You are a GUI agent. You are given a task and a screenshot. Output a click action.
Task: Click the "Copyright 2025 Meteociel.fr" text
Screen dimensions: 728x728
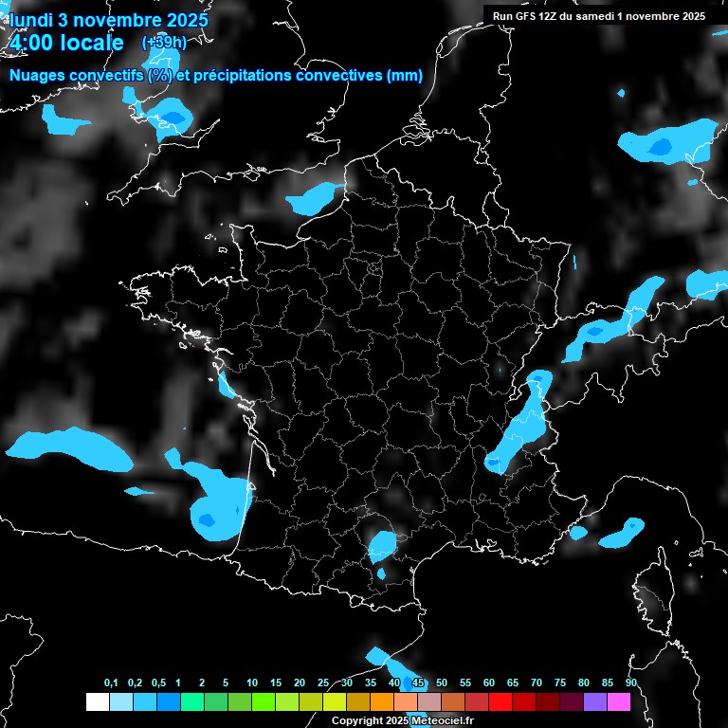click(x=403, y=720)
